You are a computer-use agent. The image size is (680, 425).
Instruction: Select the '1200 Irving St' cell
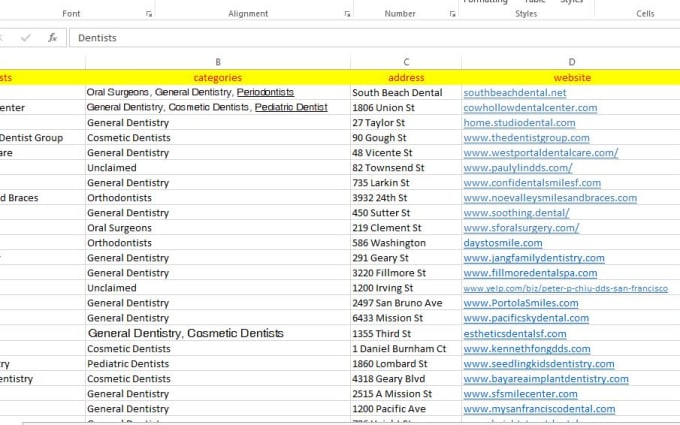(406, 288)
